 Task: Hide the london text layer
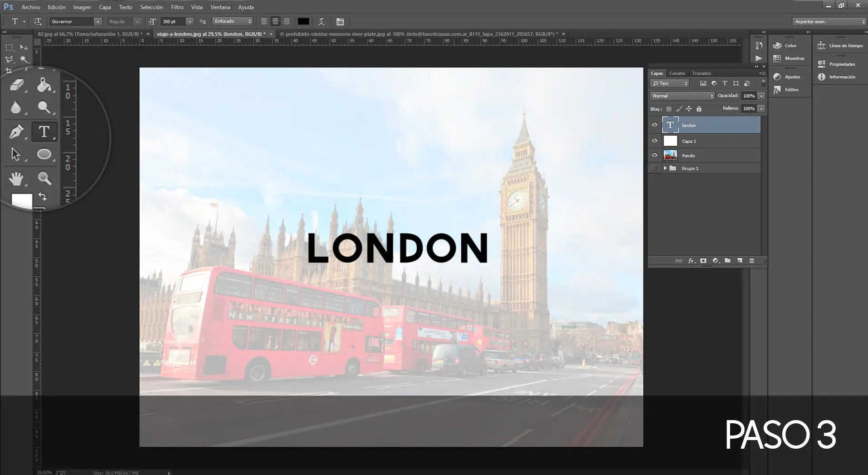pyautogui.click(x=654, y=125)
